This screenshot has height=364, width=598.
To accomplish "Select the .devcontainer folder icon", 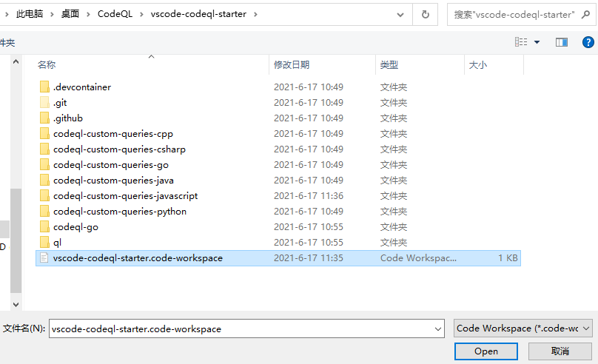I will (x=44, y=87).
